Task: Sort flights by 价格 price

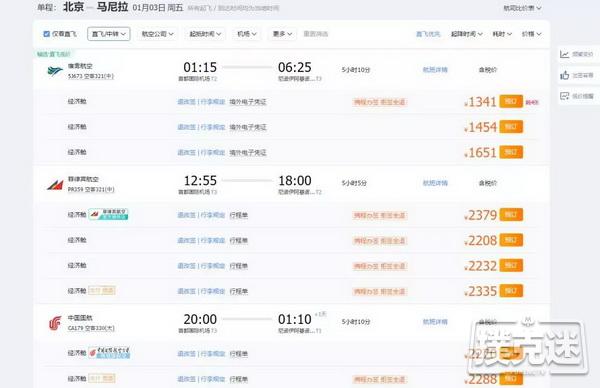Action: 532,34
